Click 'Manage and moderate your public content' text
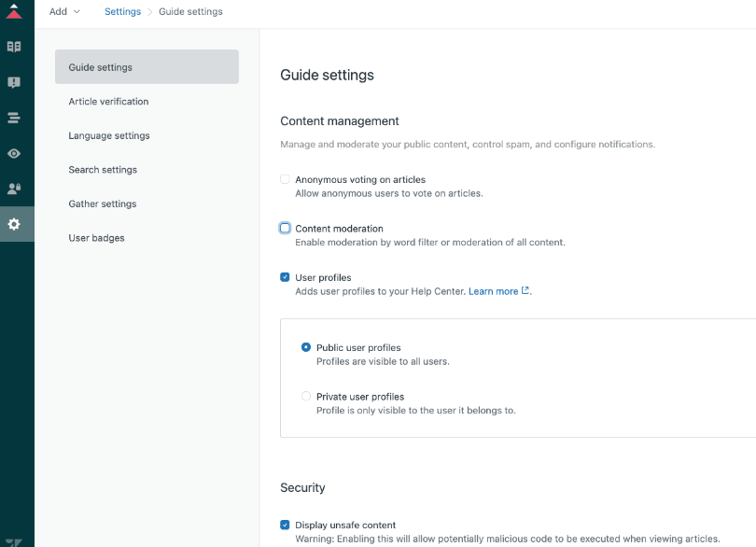 point(468,145)
